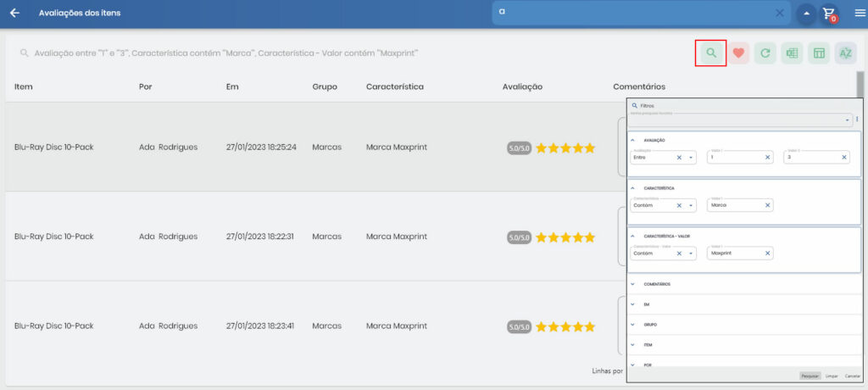The width and height of the screenshot is (868, 390).
Task: Click the Cancelar button
Action: (x=852, y=376)
